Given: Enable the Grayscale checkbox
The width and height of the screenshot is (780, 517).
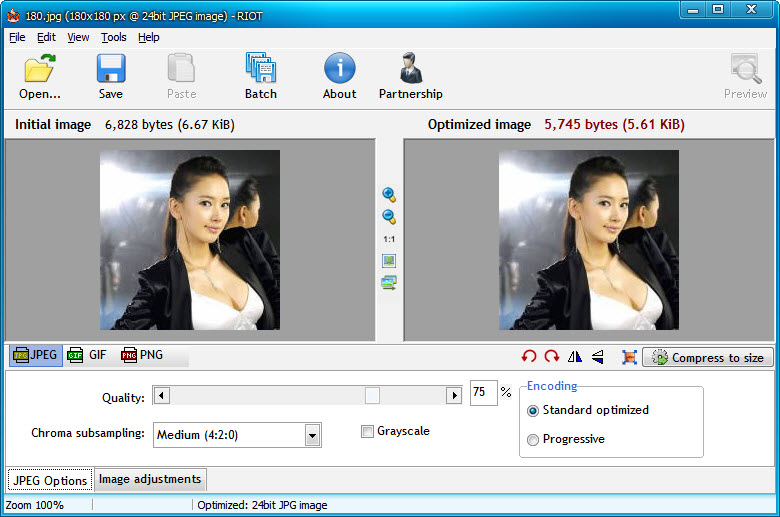Looking at the screenshot, I should 368,432.
